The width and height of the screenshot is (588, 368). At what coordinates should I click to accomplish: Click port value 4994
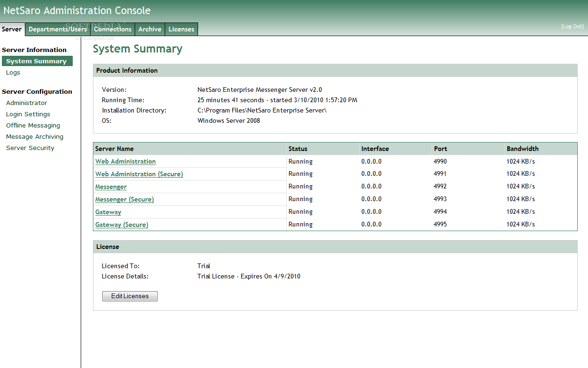[441, 211]
